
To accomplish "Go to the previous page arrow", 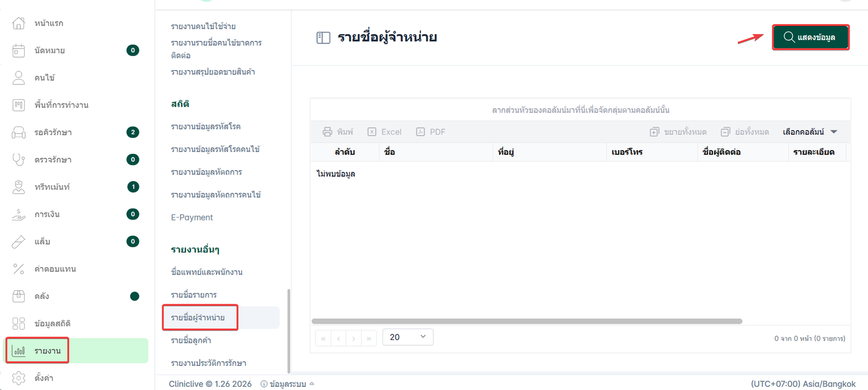I will point(339,339).
